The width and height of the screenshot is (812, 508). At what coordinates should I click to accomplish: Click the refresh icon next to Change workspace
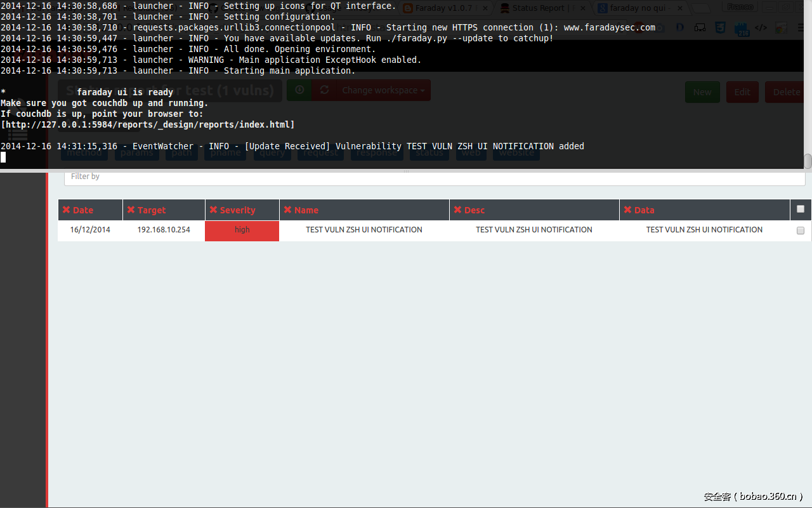click(324, 90)
